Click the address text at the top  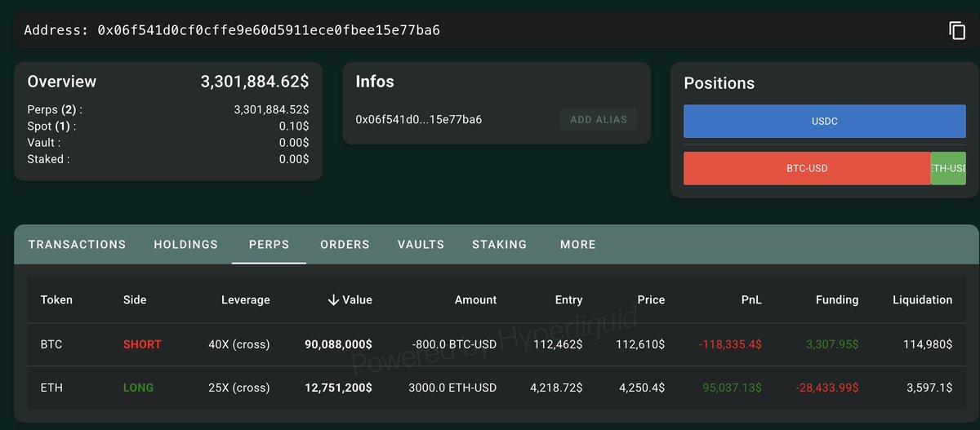click(x=232, y=31)
